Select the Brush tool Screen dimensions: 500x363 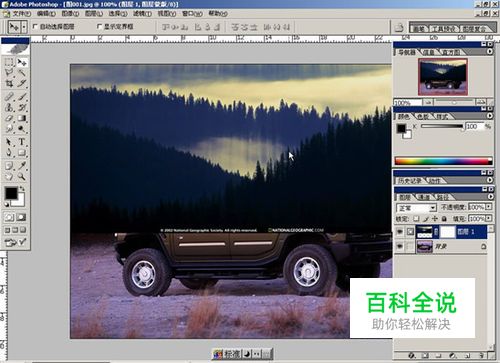click(x=22, y=97)
